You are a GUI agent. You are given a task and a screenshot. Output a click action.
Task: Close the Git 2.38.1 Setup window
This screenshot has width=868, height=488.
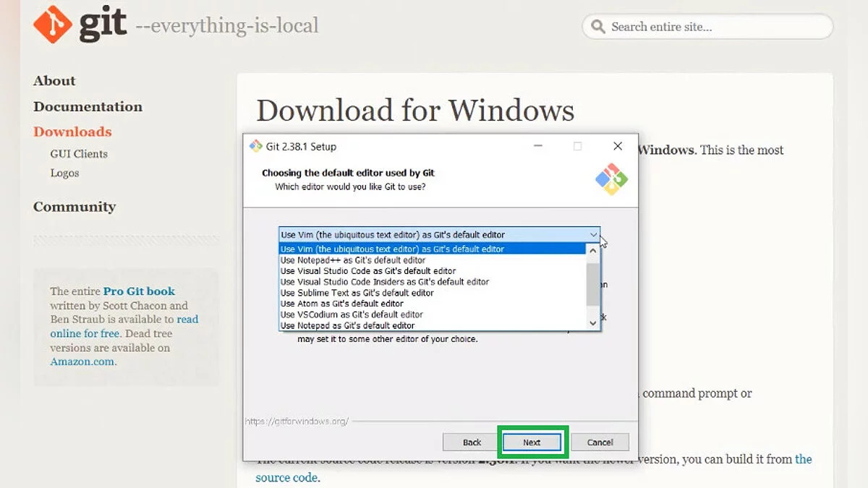(x=618, y=146)
